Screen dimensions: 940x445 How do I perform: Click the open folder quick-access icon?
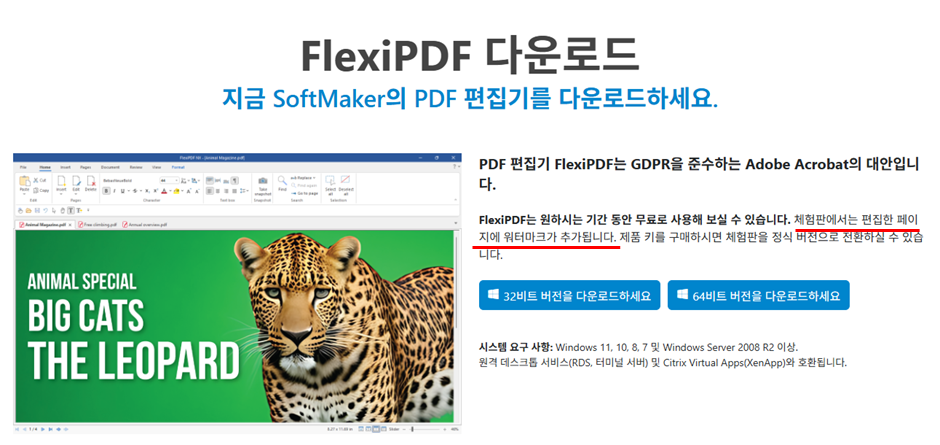pyautogui.click(x=28, y=211)
